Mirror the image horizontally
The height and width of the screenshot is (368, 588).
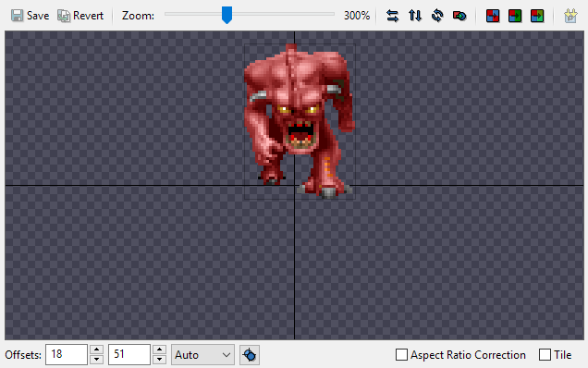coord(392,16)
